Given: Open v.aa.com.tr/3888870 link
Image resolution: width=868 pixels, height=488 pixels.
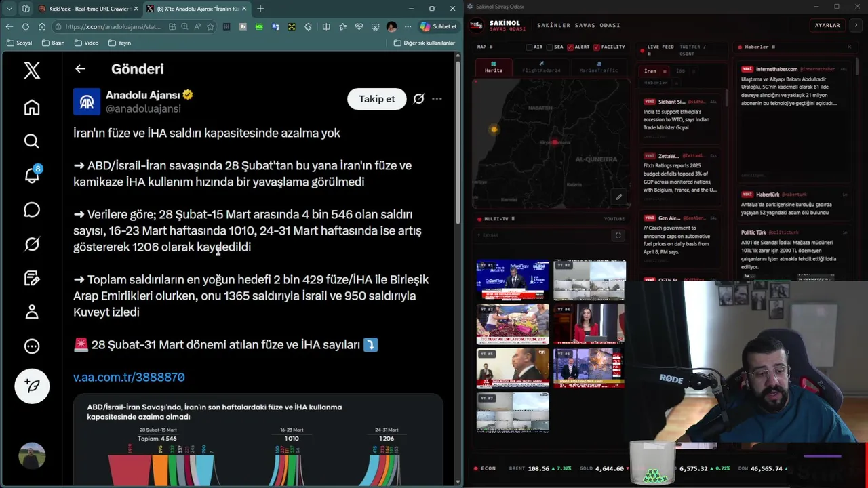Looking at the screenshot, I should (x=129, y=377).
